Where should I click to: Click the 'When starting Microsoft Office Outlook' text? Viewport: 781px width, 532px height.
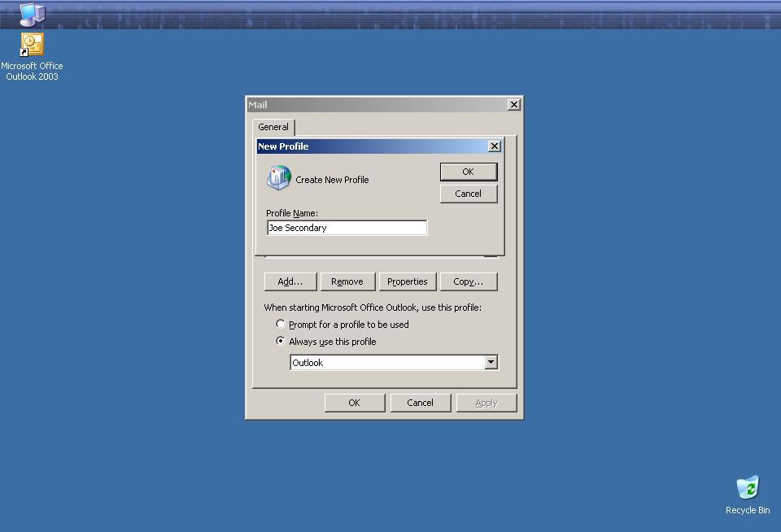coord(373,307)
